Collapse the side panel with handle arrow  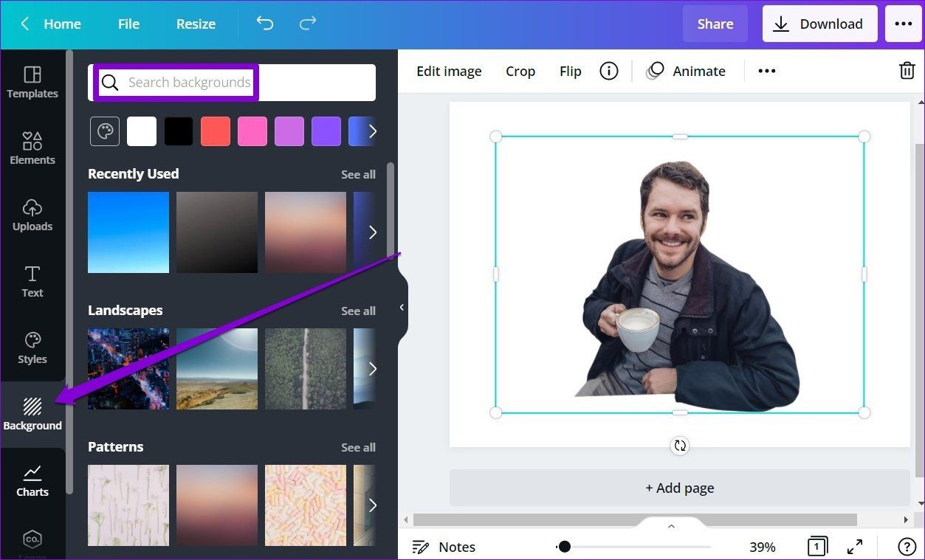coord(402,307)
